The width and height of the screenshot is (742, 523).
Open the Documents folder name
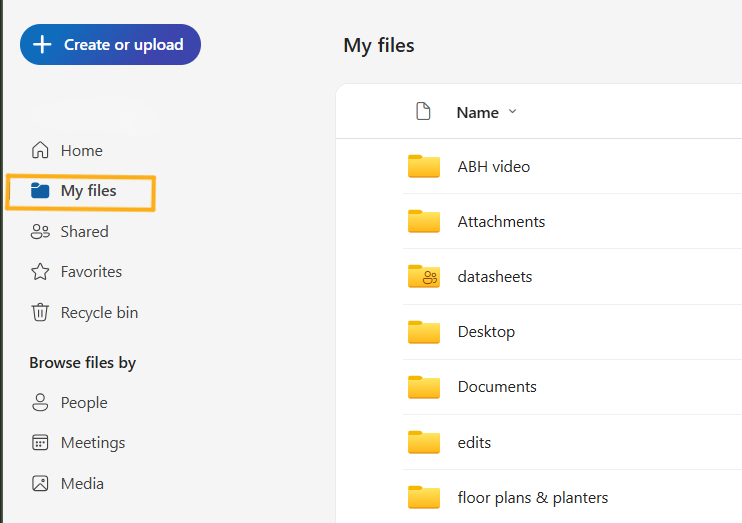pyautogui.click(x=497, y=387)
